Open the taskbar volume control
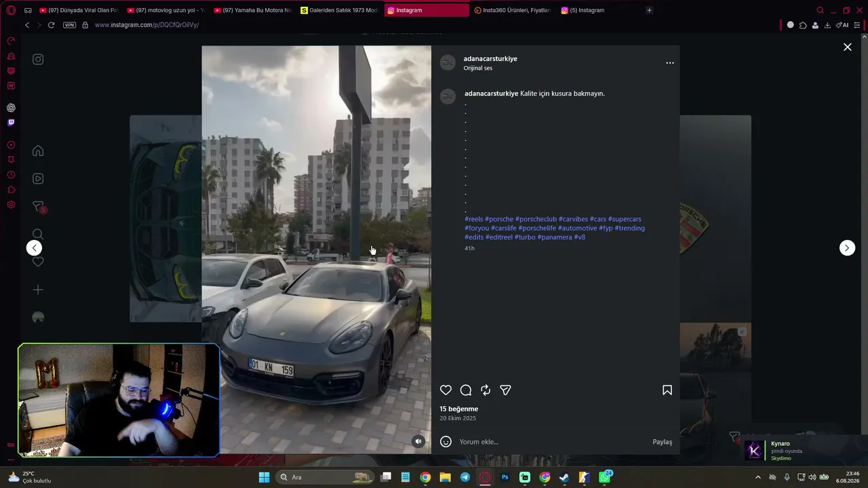The image size is (868, 488). coord(812,477)
